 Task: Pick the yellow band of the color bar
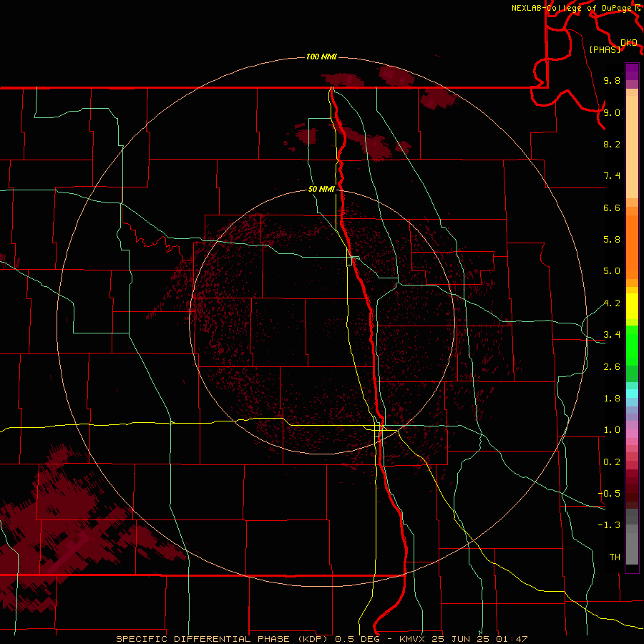click(632, 306)
